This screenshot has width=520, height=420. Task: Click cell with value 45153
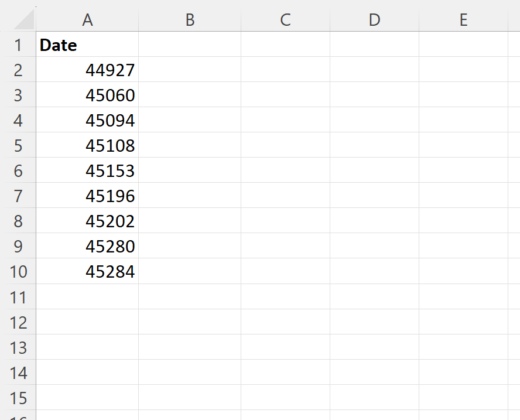pos(87,171)
